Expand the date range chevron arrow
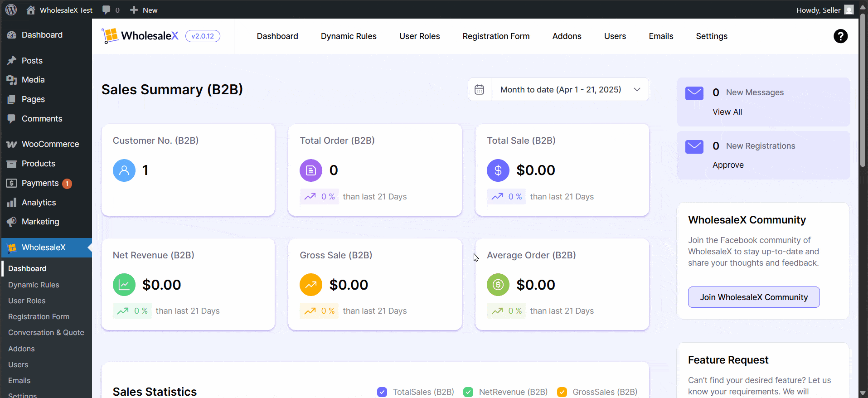The height and width of the screenshot is (398, 868). (x=637, y=90)
